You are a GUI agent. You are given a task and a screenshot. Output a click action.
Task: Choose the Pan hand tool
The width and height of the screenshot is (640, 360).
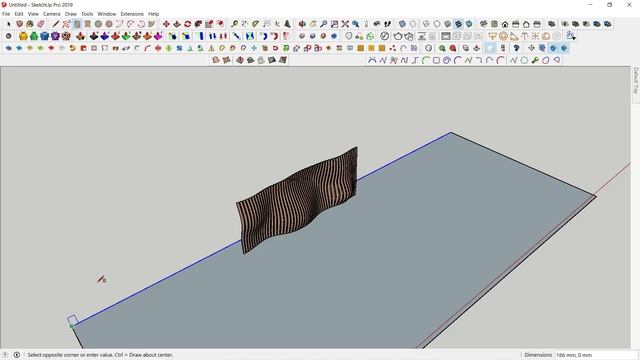point(313,24)
